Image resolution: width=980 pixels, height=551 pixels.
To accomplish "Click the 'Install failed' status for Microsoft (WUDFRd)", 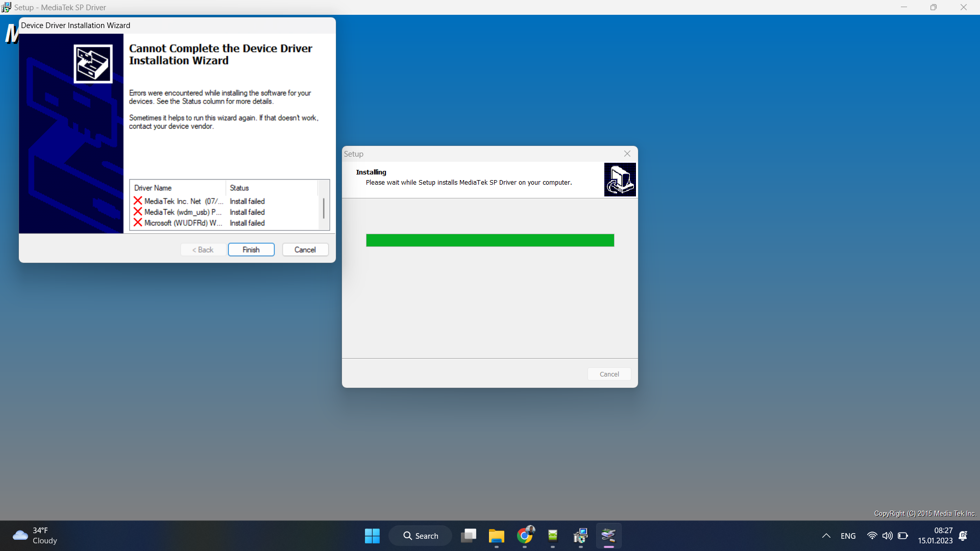I will pyautogui.click(x=247, y=222).
